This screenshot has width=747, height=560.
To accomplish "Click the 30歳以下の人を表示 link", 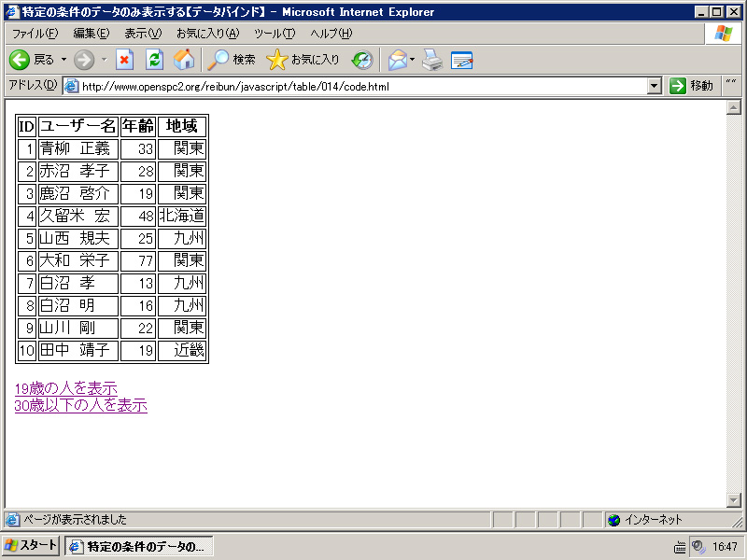I will tap(80, 405).
